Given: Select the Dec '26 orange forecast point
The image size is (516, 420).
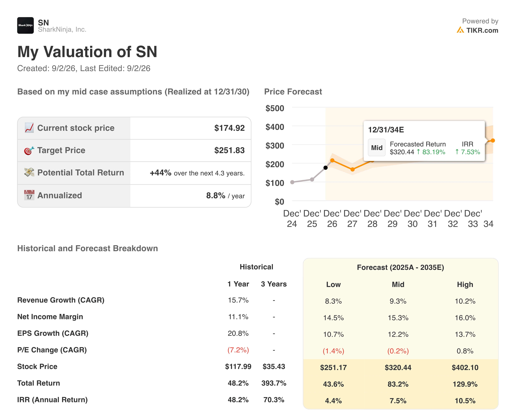Looking at the screenshot, I should (x=332, y=160).
